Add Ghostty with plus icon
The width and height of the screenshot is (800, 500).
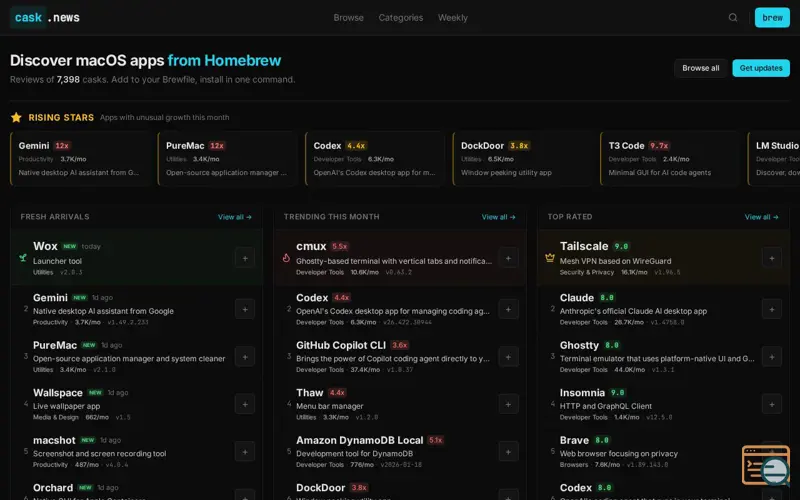pyautogui.click(x=772, y=357)
